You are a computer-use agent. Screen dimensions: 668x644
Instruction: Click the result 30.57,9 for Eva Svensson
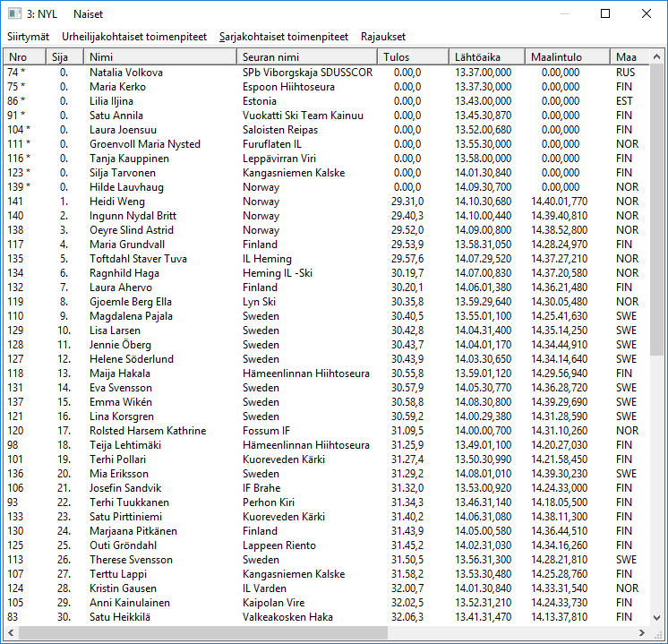(x=407, y=388)
